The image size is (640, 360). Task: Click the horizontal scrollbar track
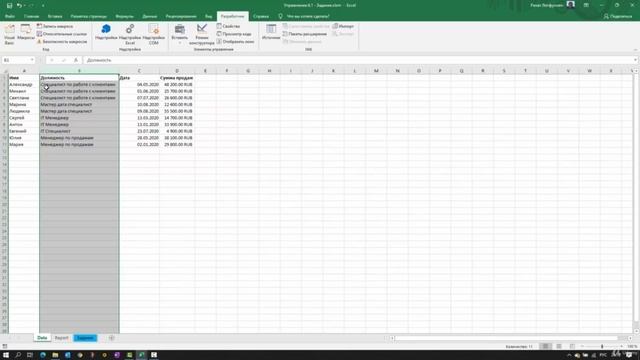coord(507,338)
